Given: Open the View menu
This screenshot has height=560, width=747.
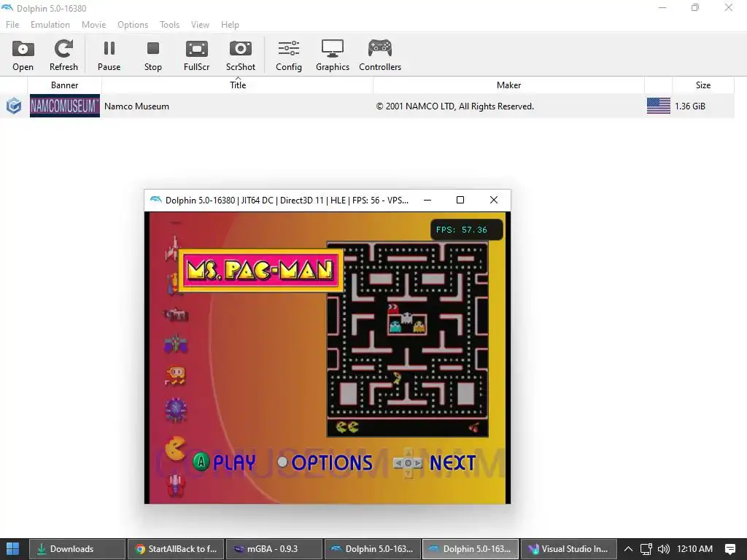Looking at the screenshot, I should click(x=200, y=25).
